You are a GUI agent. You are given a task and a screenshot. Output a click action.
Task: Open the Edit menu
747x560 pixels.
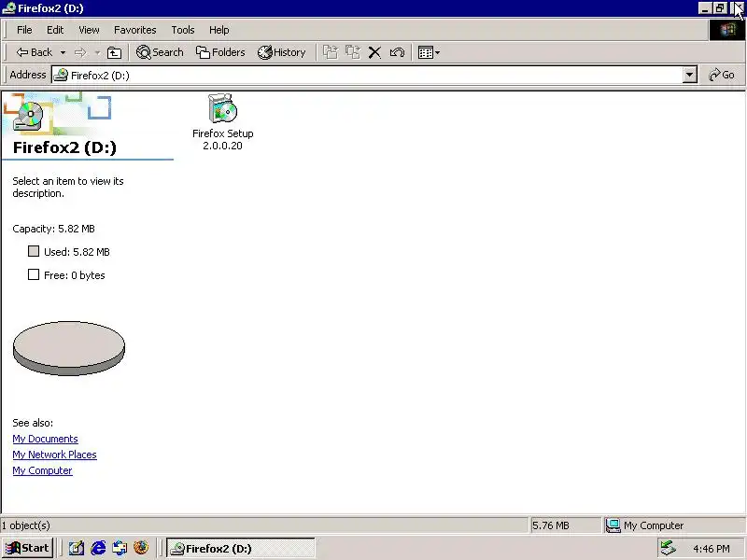pos(55,30)
